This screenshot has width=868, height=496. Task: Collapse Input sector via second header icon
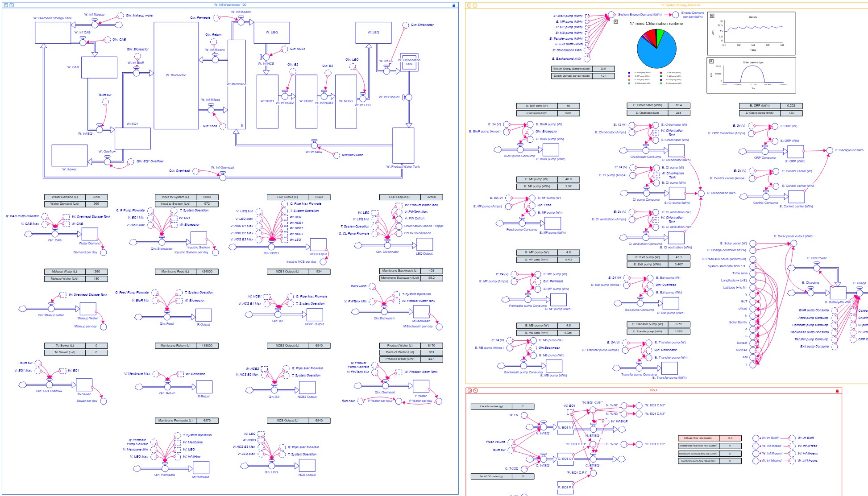(475, 391)
